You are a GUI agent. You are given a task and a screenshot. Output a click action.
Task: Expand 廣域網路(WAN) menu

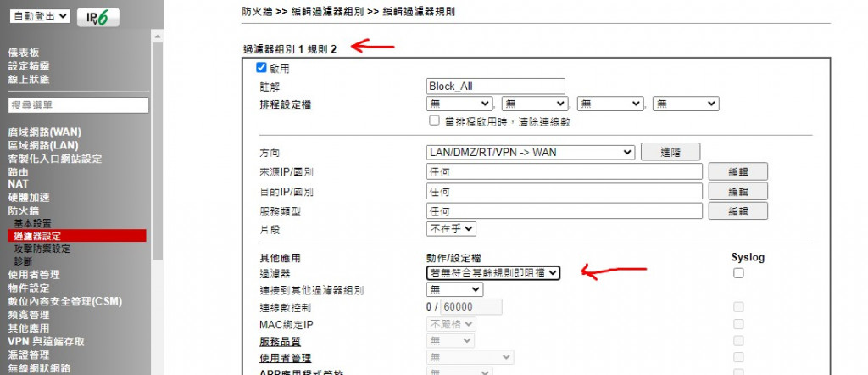tap(44, 132)
